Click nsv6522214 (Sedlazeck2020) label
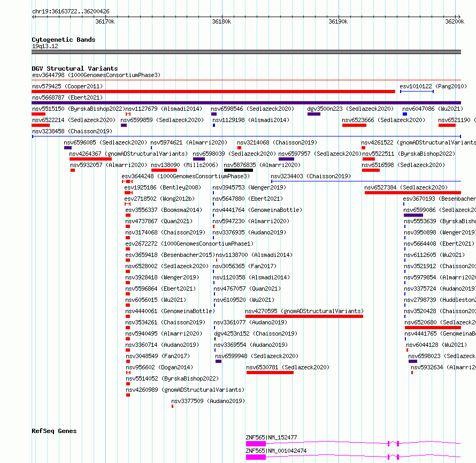 (74, 120)
